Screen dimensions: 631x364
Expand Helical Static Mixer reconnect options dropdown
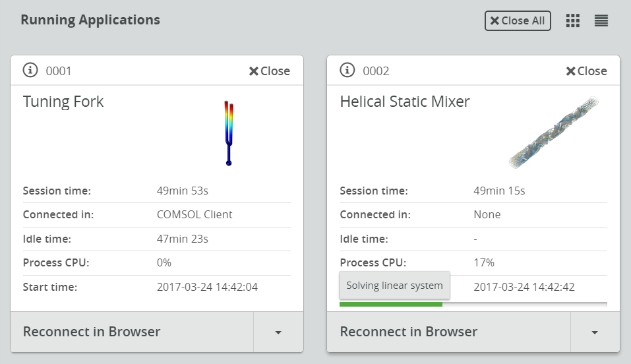(595, 332)
